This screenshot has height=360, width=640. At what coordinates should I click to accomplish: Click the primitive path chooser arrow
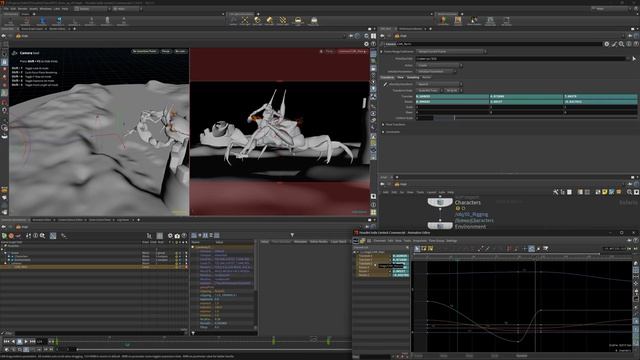[634, 59]
